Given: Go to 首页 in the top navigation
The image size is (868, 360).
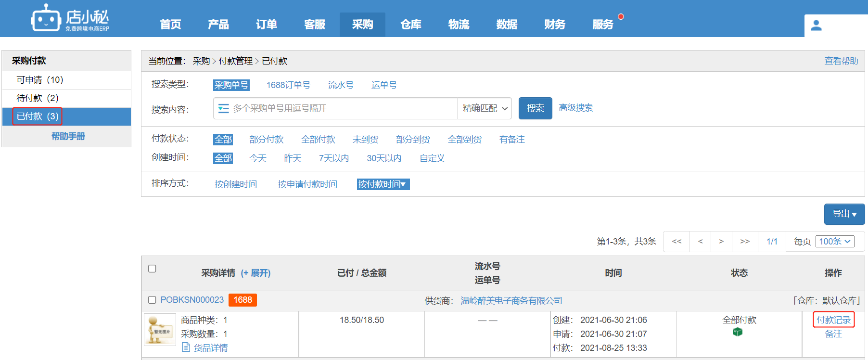Looking at the screenshot, I should point(170,25).
